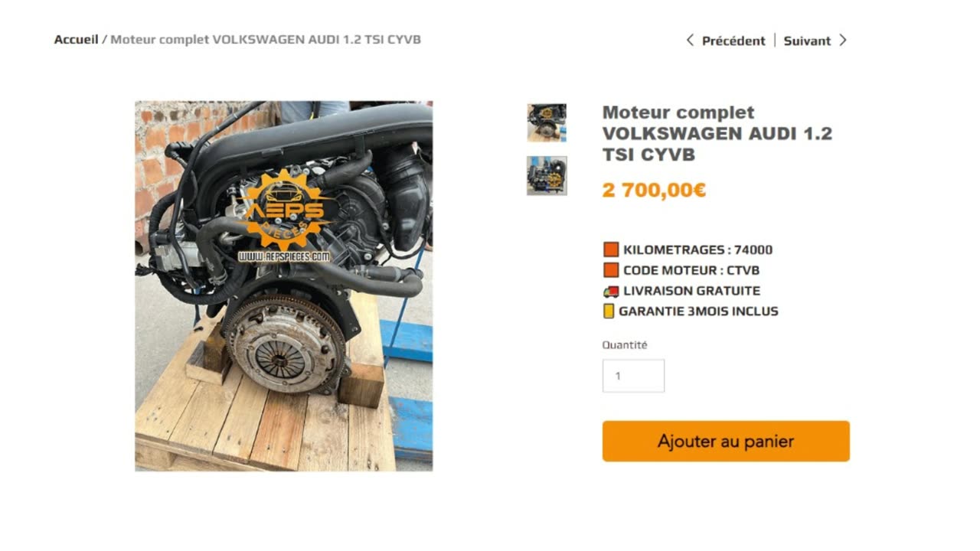The height and width of the screenshot is (551, 980).
Task: Go to the Accueil breadcrumb link
Action: [76, 39]
